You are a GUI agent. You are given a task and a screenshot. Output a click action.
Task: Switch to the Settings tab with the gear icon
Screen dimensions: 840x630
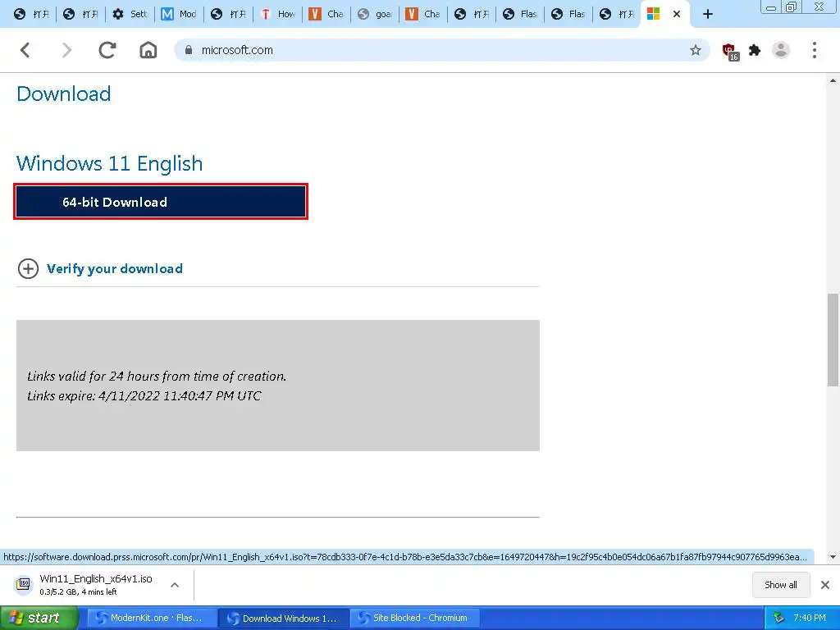pyautogui.click(x=129, y=14)
